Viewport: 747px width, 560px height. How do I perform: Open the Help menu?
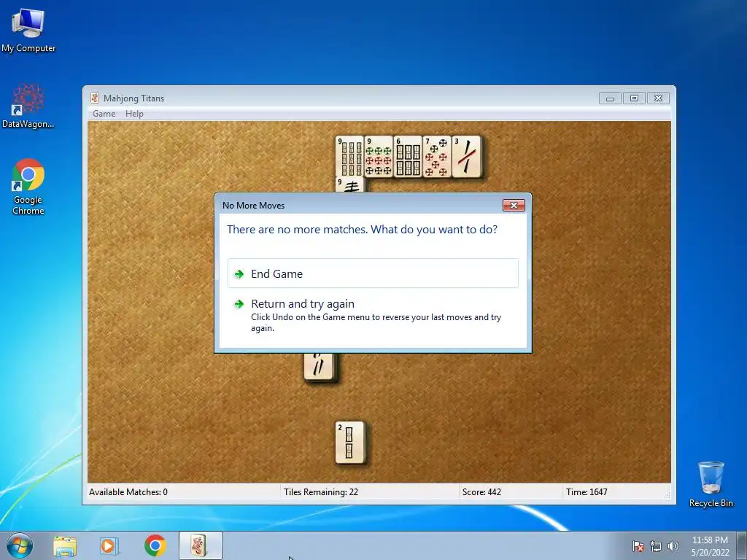(x=134, y=114)
